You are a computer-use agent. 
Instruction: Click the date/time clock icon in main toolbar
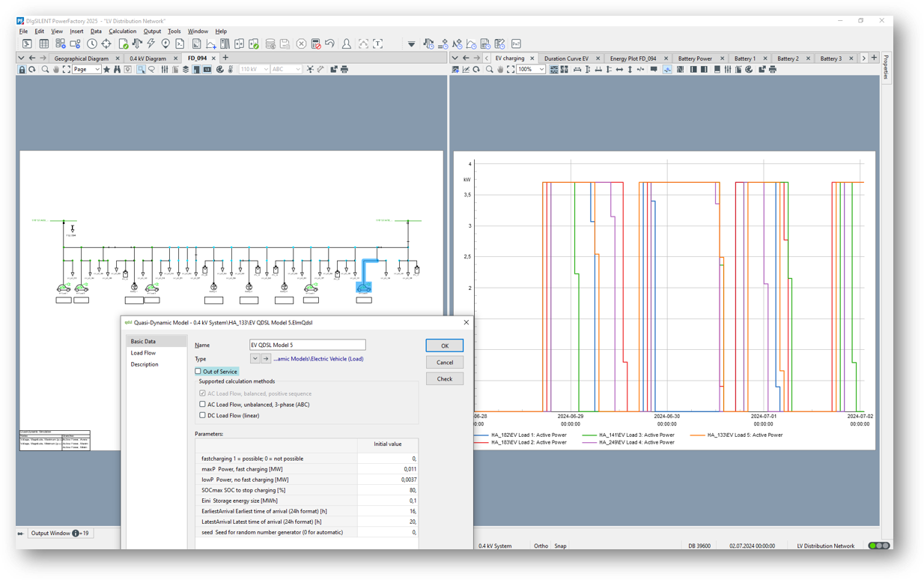pyautogui.click(x=91, y=44)
